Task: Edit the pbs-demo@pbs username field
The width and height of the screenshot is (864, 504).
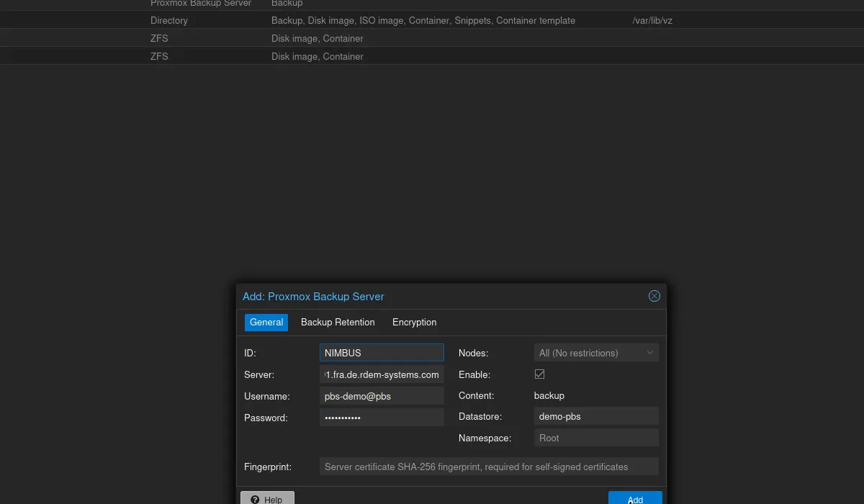Action: (382, 395)
